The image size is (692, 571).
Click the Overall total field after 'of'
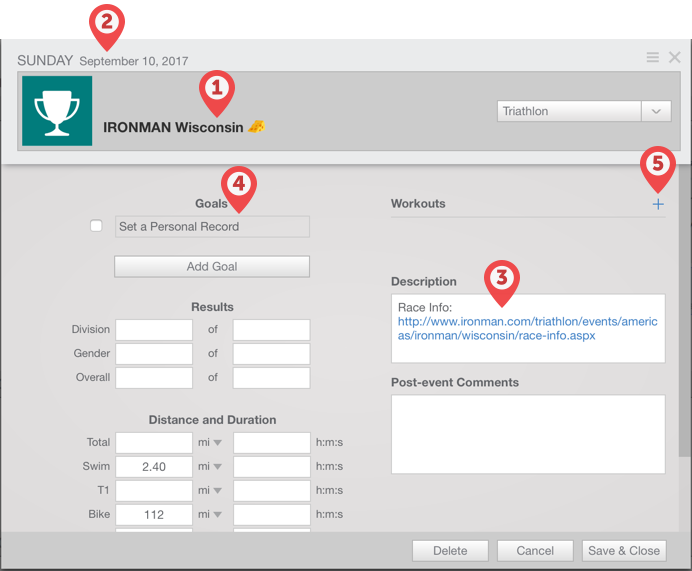(271, 378)
